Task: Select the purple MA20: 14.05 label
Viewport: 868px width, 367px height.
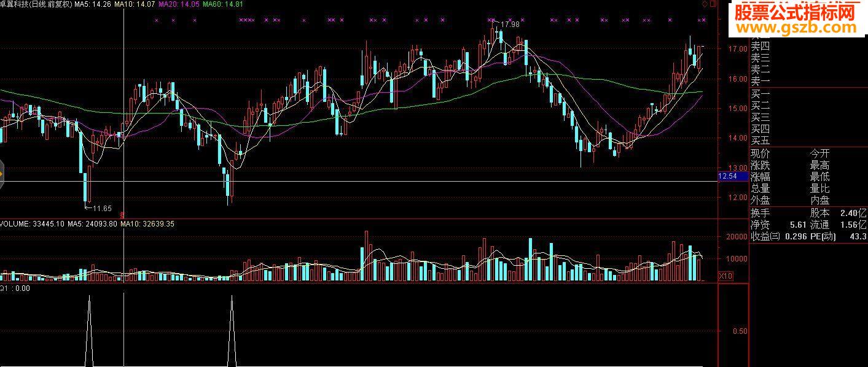Action: point(179,4)
